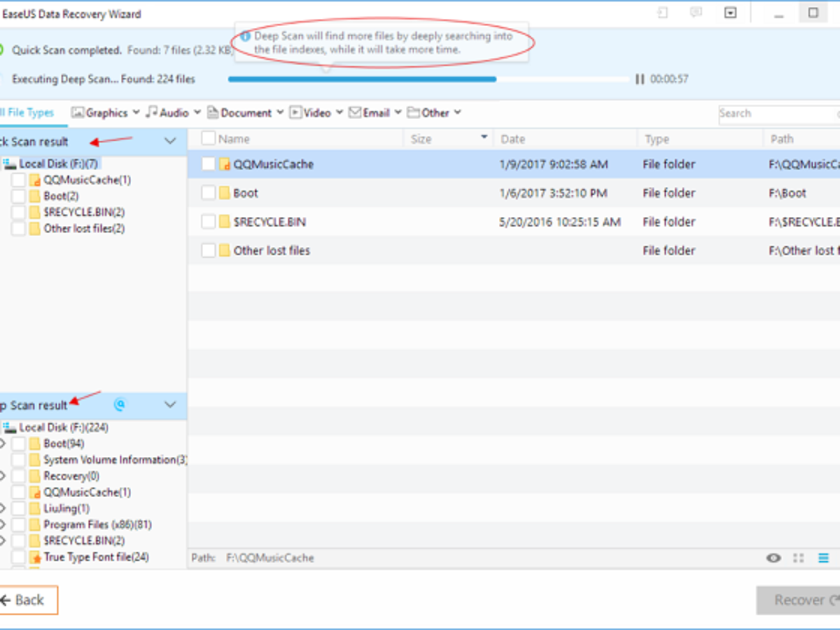Click the Deep Scan progress bar
Image resolution: width=840 pixels, height=630 pixels.
(x=428, y=79)
